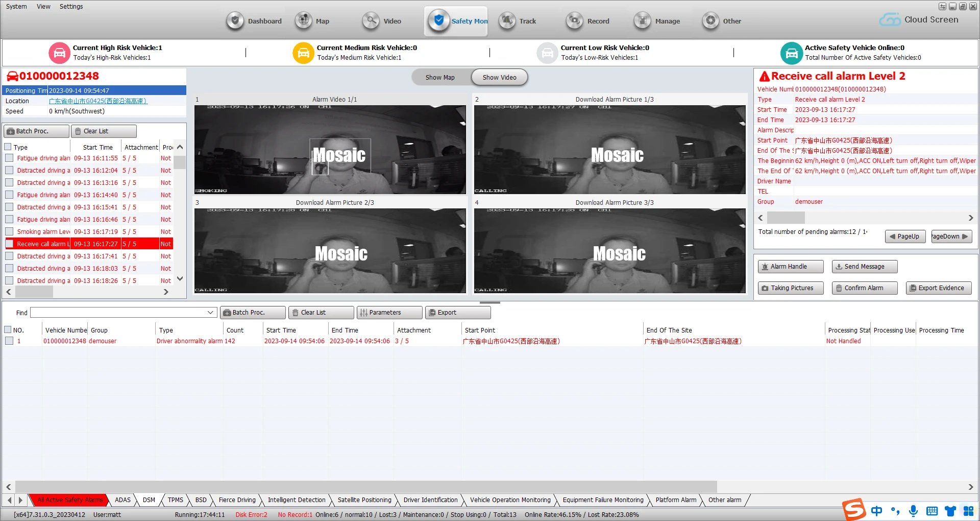Click the Taking Pictures button
Image resolution: width=980 pixels, height=521 pixels.
(x=791, y=288)
